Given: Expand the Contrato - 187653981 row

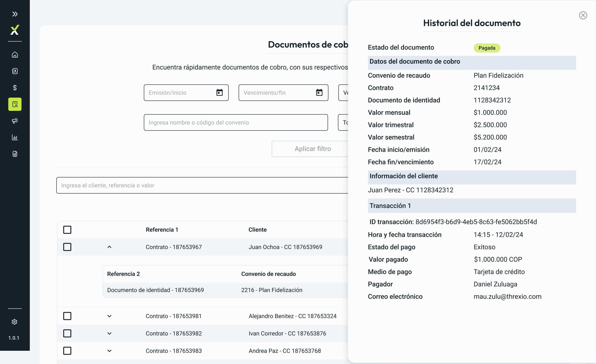Looking at the screenshot, I should [109, 316].
